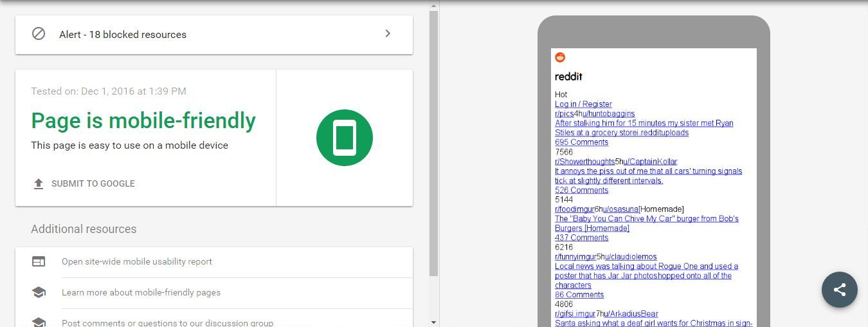Click the reddit title in phone preview
The image size is (868, 327).
tap(568, 77)
